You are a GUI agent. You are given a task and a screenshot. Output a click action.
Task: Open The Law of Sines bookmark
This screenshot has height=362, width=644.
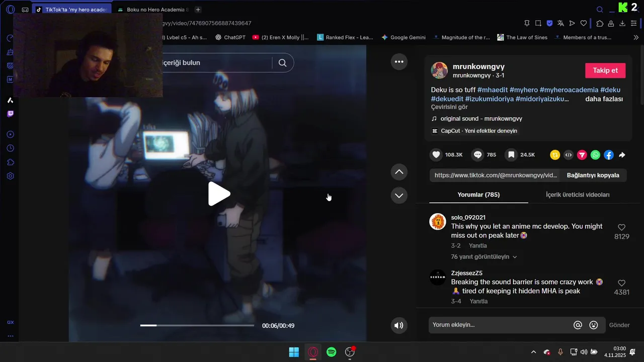coord(522,37)
